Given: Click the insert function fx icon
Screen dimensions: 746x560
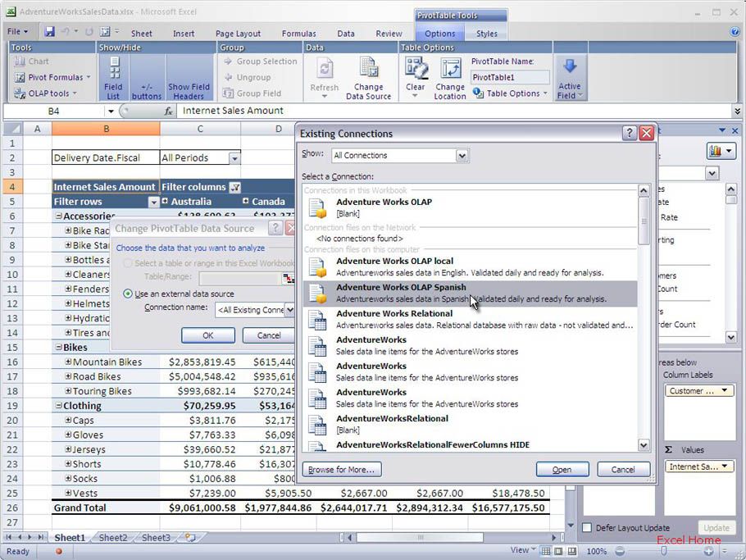Looking at the screenshot, I should (x=168, y=112).
